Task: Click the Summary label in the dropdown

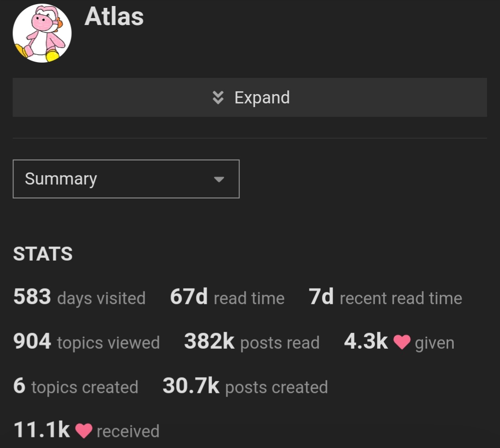Action: (x=61, y=179)
